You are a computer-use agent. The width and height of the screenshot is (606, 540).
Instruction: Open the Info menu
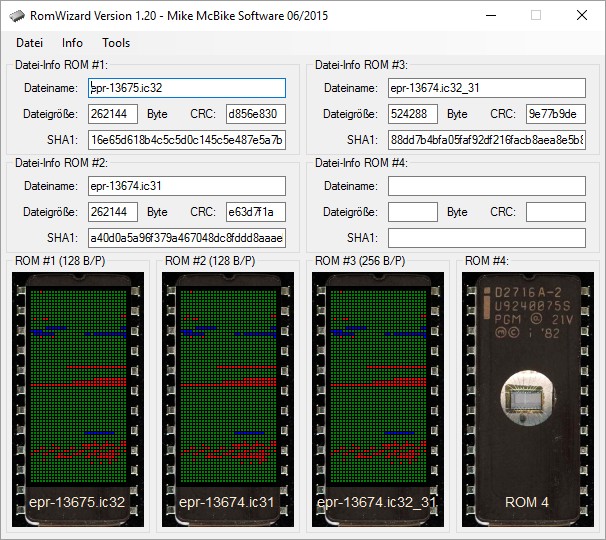(x=72, y=43)
